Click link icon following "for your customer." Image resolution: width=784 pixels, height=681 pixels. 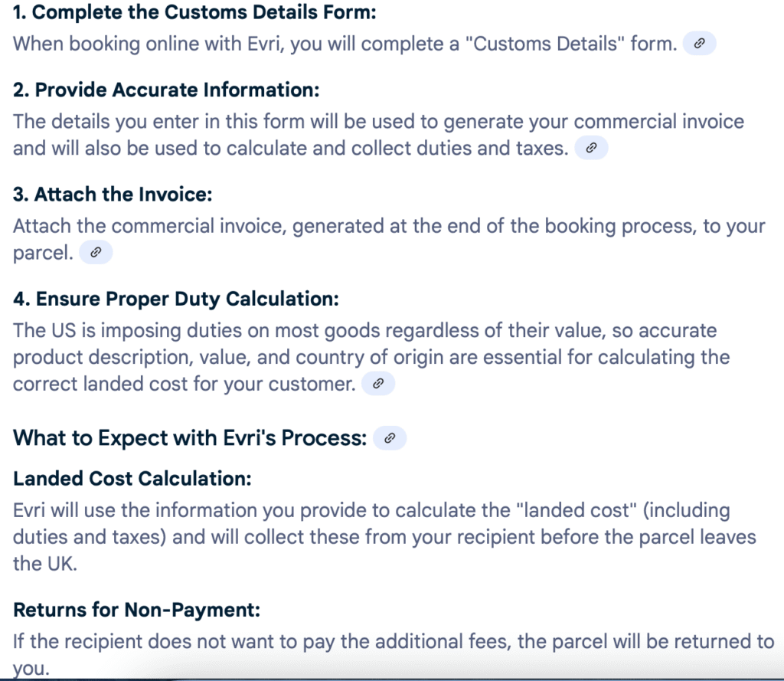point(378,384)
